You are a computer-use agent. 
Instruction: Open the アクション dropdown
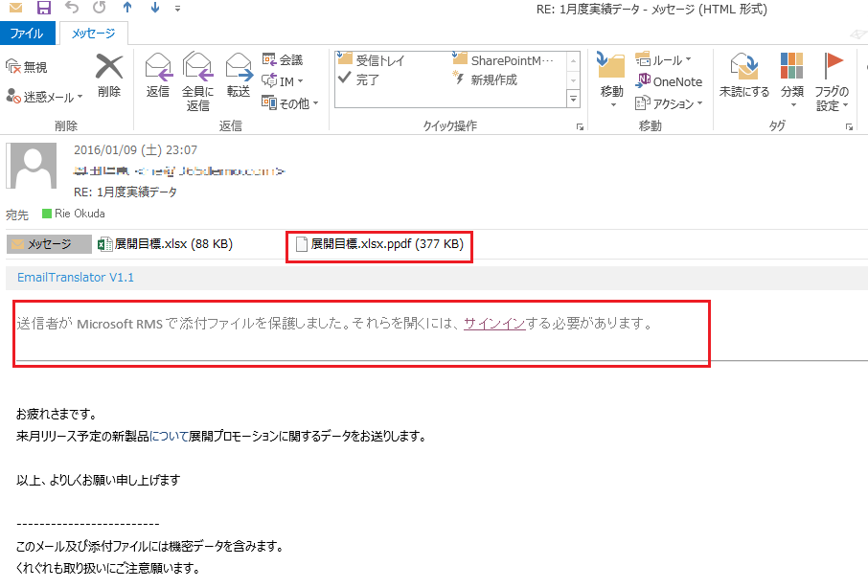(x=669, y=103)
